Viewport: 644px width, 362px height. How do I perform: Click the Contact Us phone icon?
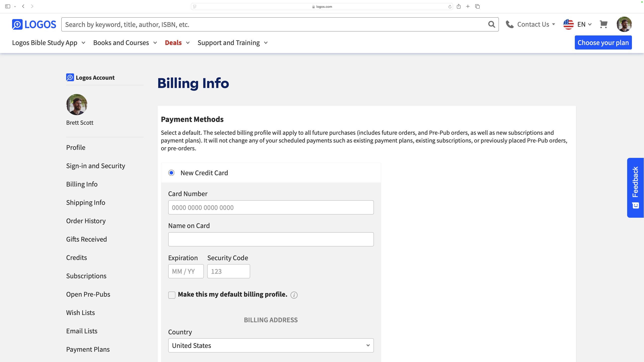[510, 24]
